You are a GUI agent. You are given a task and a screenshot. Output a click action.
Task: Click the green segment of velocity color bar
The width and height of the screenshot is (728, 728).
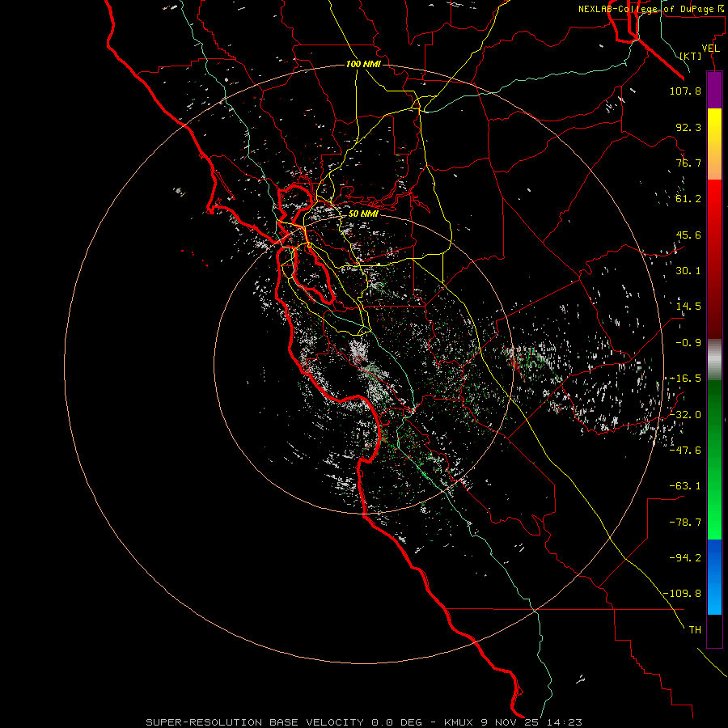(714, 459)
